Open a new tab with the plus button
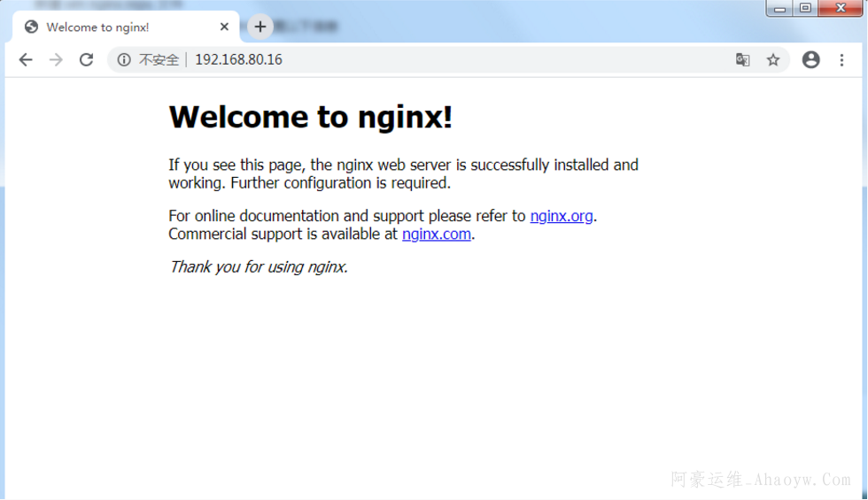Viewport: 868px width, 500px height. (260, 27)
